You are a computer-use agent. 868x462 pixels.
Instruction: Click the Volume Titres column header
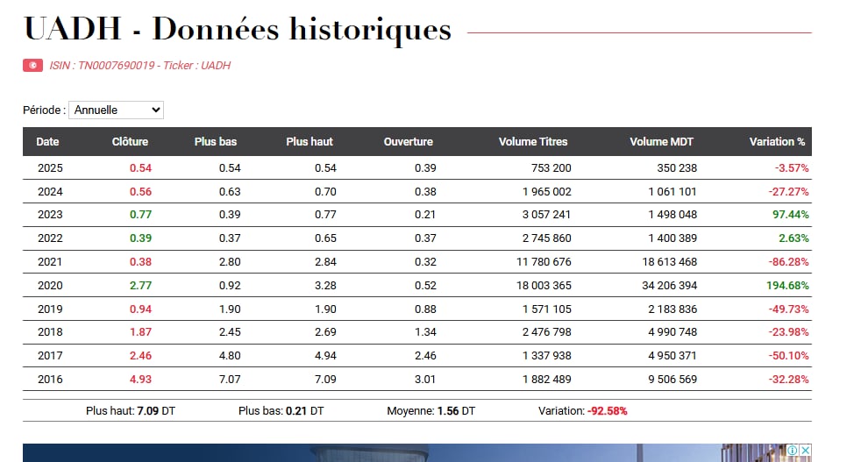(x=533, y=142)
